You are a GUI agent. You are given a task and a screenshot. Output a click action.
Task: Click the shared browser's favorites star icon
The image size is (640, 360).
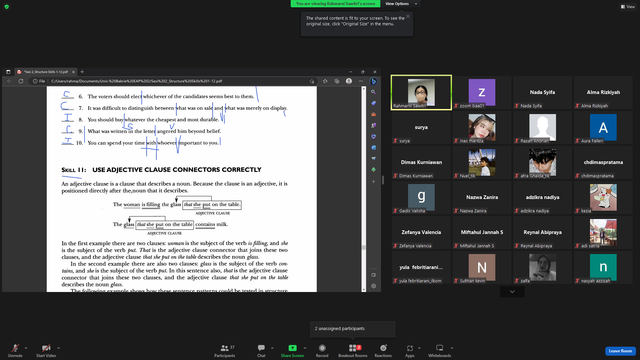click(325, 81)
